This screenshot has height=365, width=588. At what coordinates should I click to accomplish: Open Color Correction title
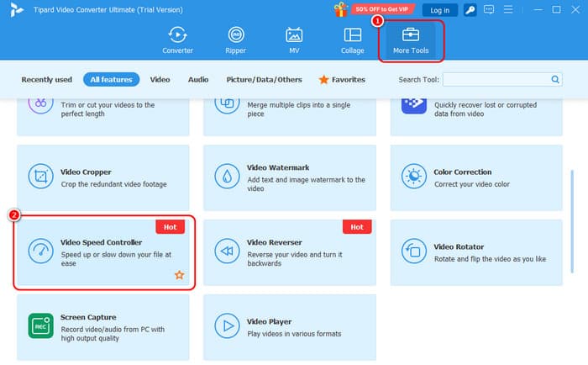(x=462, y=172)
